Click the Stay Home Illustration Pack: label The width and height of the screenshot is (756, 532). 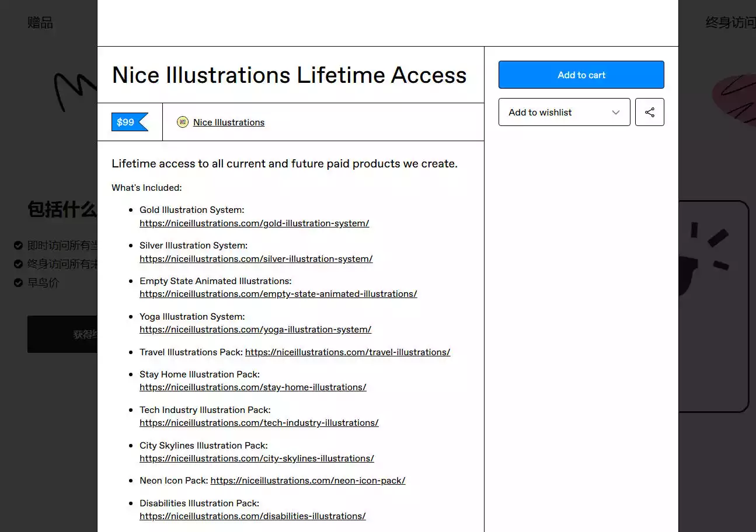200,374
